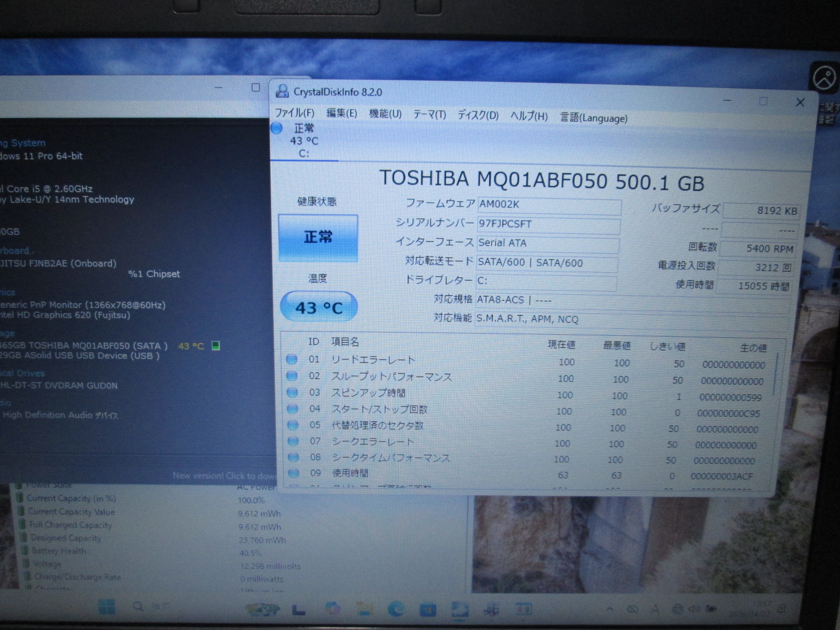Open File Explorer from the taskbar
Screen dimensions: 840x630
click(364, 608)
